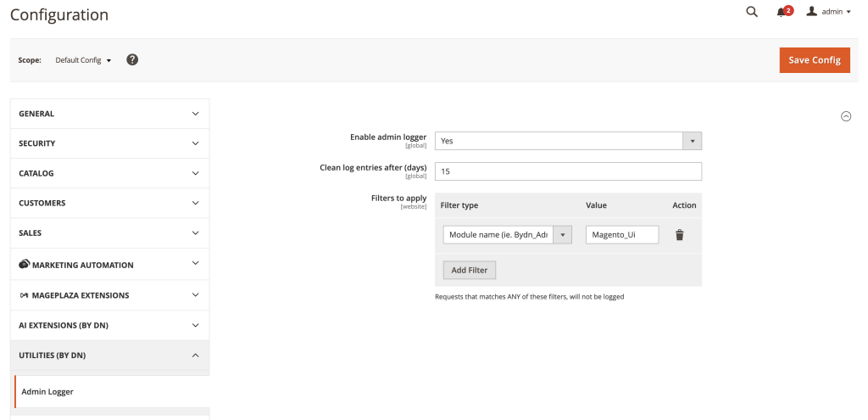Click the Clean log entries days field
This screenshot has width=868, height=420.
click(568, 171)
